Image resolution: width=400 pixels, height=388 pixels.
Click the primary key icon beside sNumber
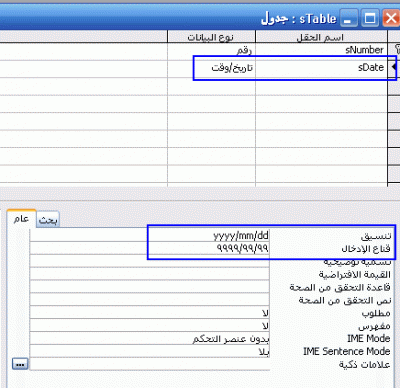[397, 50]
